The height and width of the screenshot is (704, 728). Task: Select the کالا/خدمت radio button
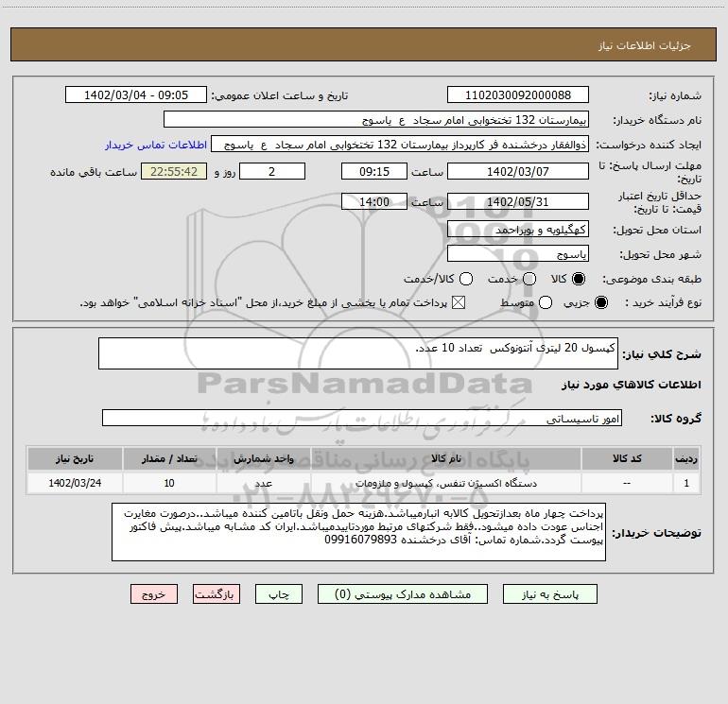click(x=466, y=279)
